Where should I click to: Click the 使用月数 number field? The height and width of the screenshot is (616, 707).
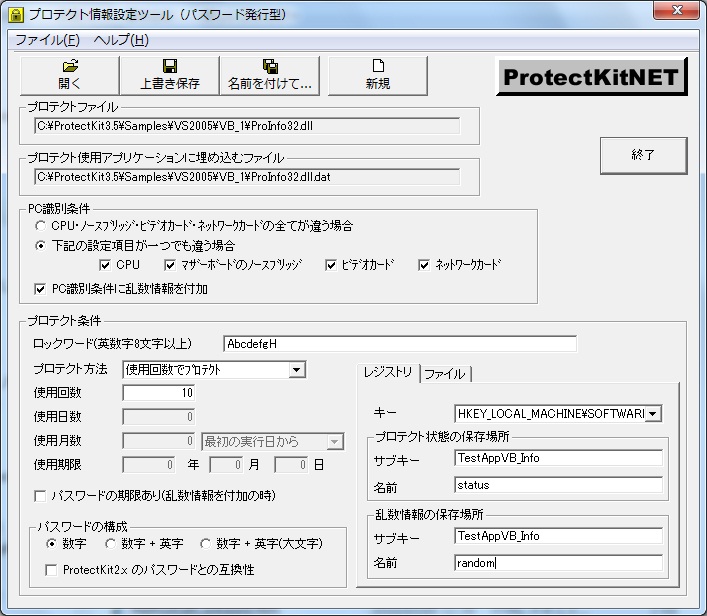pyautogui.click(x=159, y=441)
